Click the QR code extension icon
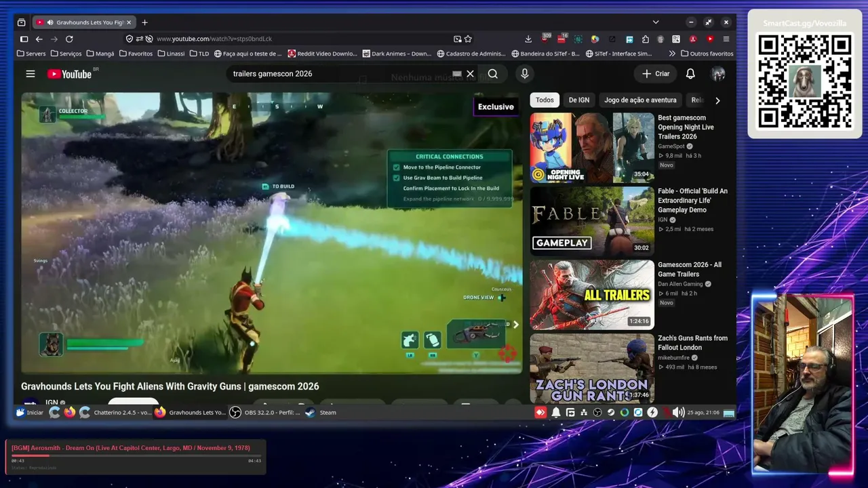868x488 pixels. point(676,39)
